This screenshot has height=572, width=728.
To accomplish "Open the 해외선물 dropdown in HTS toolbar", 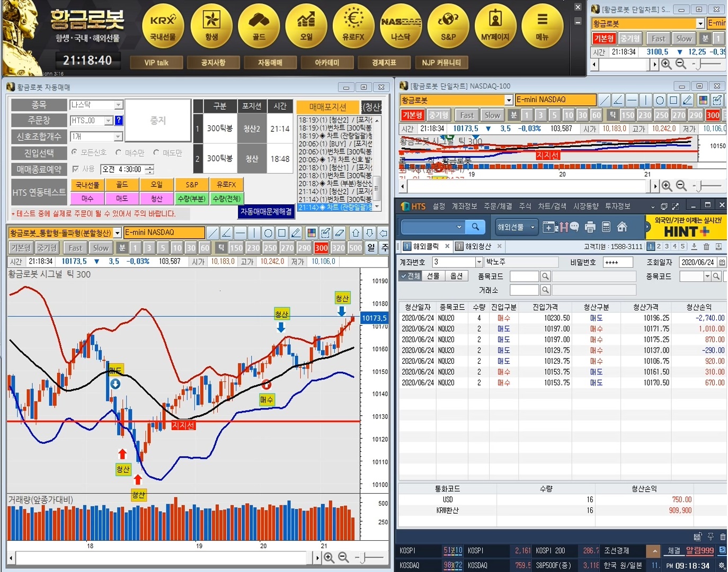I will click(x=516, y=227).
